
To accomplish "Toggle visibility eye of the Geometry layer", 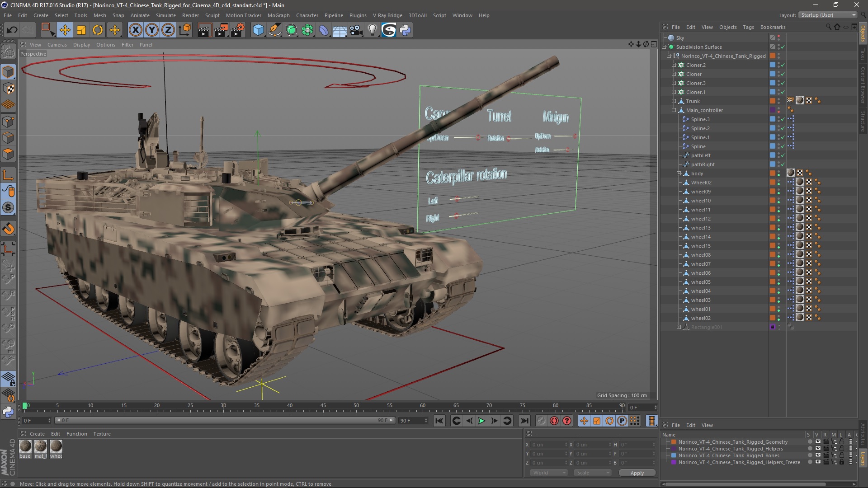I will (x=818, y=442).
